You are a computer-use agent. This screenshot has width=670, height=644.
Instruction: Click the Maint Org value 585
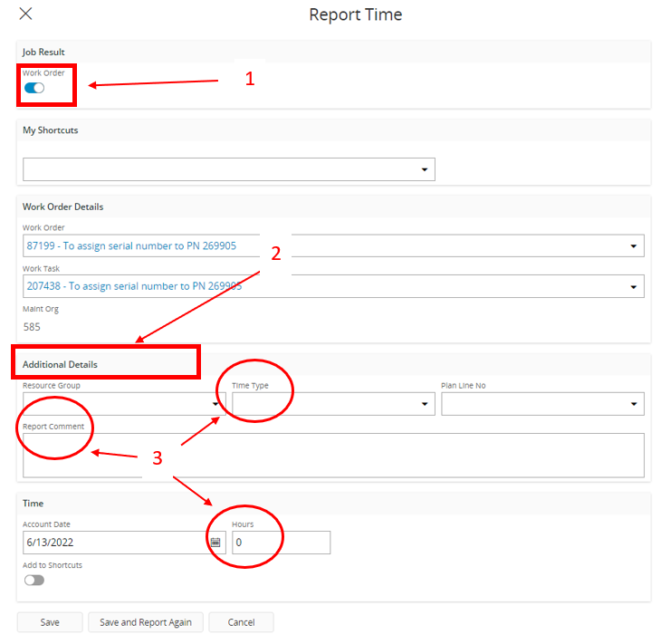32,327
